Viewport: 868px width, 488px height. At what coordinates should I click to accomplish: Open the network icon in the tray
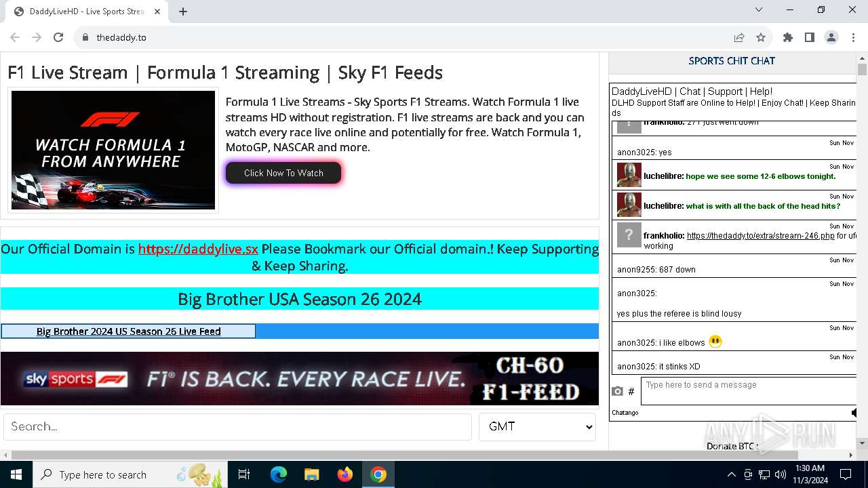point(764,474)
